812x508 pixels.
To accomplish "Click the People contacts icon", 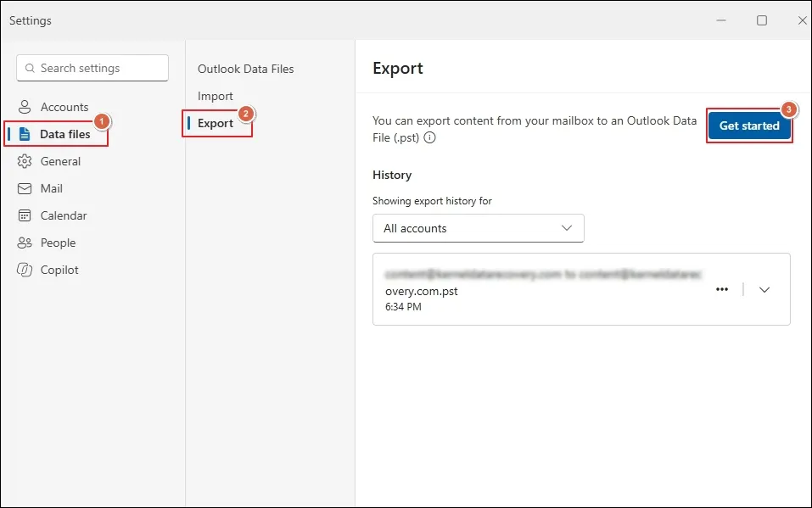I will [25, 243].
